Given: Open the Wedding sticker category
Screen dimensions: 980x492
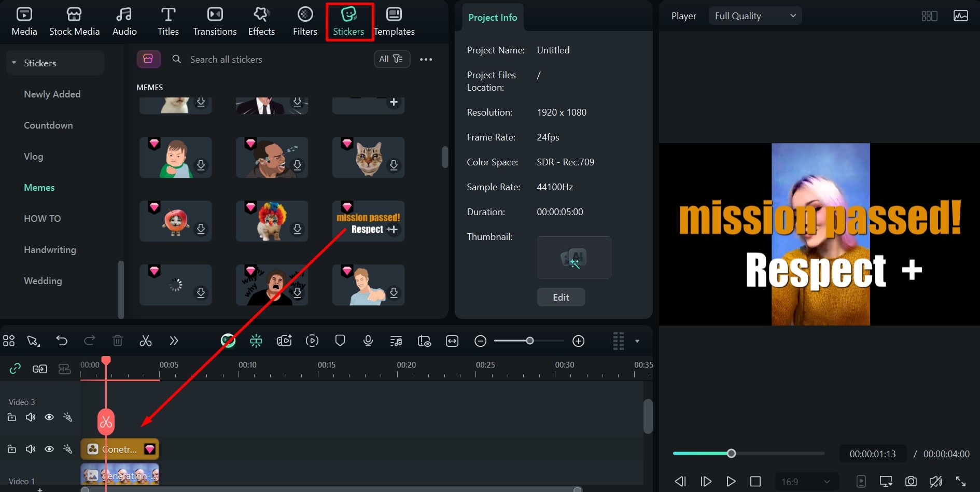Looking at the screenshot, I should point(43,280).
